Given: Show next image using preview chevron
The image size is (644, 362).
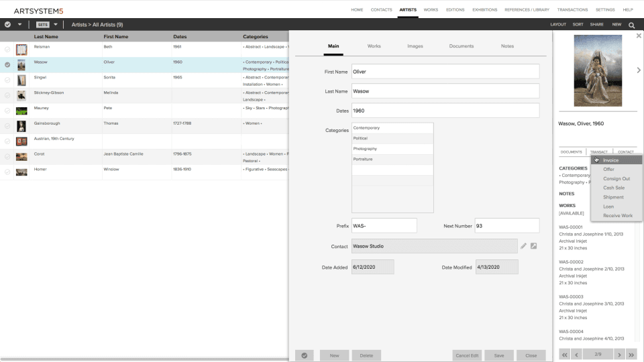Looking at the screenshot, I should point(639,70).
